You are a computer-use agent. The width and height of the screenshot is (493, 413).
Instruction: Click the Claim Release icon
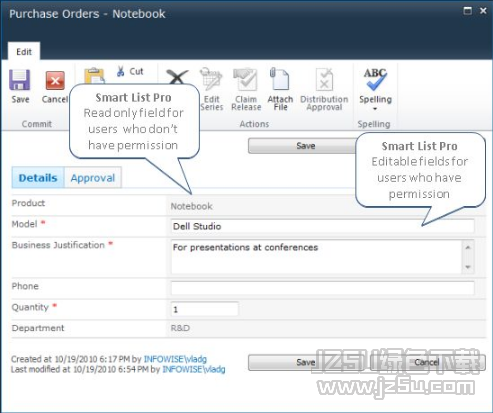pyautogui.click(x=245, y=79)
